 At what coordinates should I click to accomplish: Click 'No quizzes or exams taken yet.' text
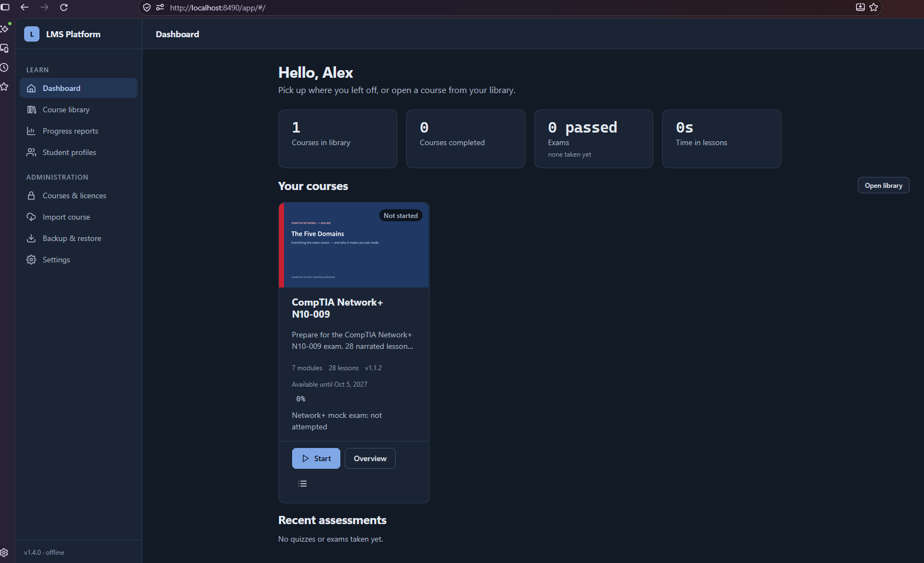click(330, 539)
